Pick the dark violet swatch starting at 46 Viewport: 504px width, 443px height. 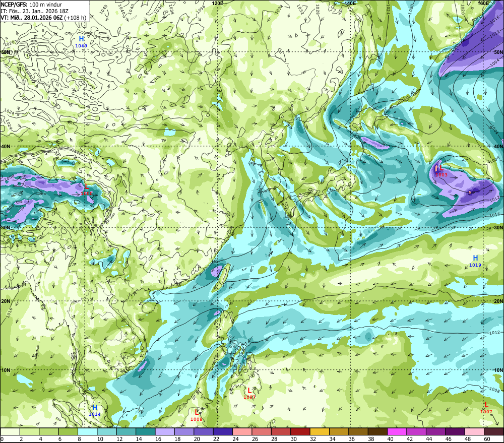[455, 431]
